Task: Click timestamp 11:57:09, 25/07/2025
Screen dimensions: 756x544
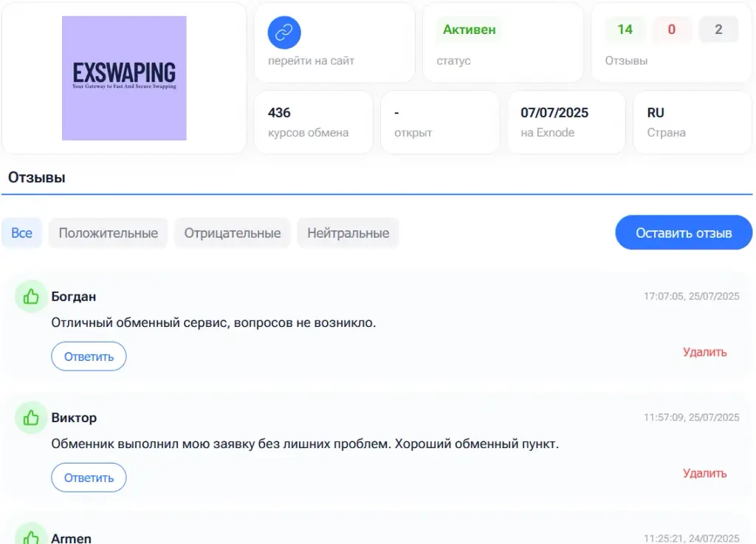Action: click(x=691, y=417)
